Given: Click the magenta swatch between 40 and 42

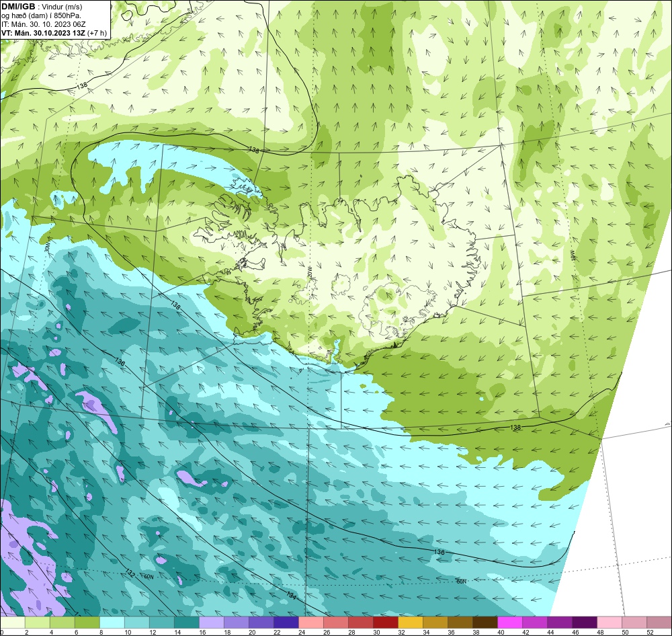Looking at the screenshot, I should click(510, 621).
